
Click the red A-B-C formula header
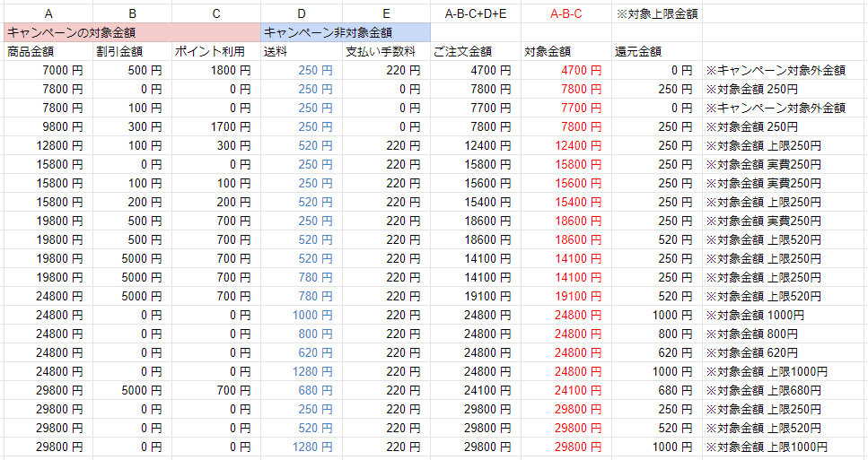[566, 13]
